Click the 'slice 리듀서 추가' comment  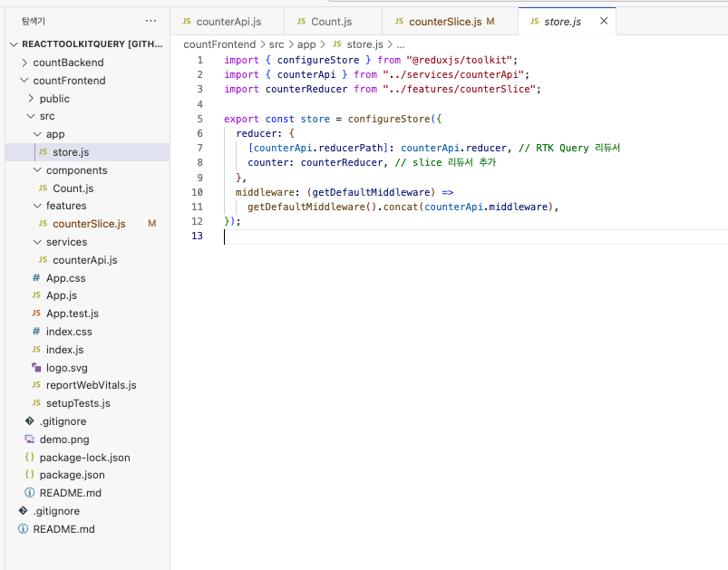(x=446, y=162)
